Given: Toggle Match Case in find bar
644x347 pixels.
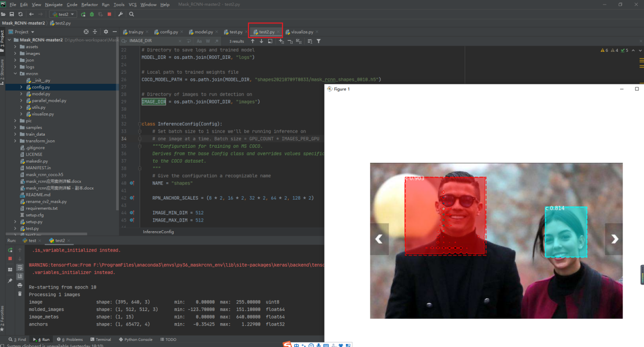Looking at the screenshot, I should click(x=199, y=41).
